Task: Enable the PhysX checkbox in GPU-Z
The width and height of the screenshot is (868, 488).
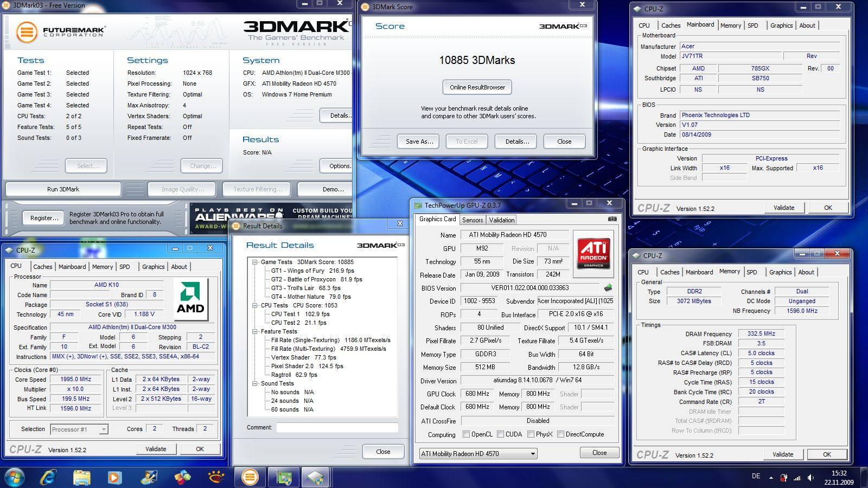Action: click(531, 434)
